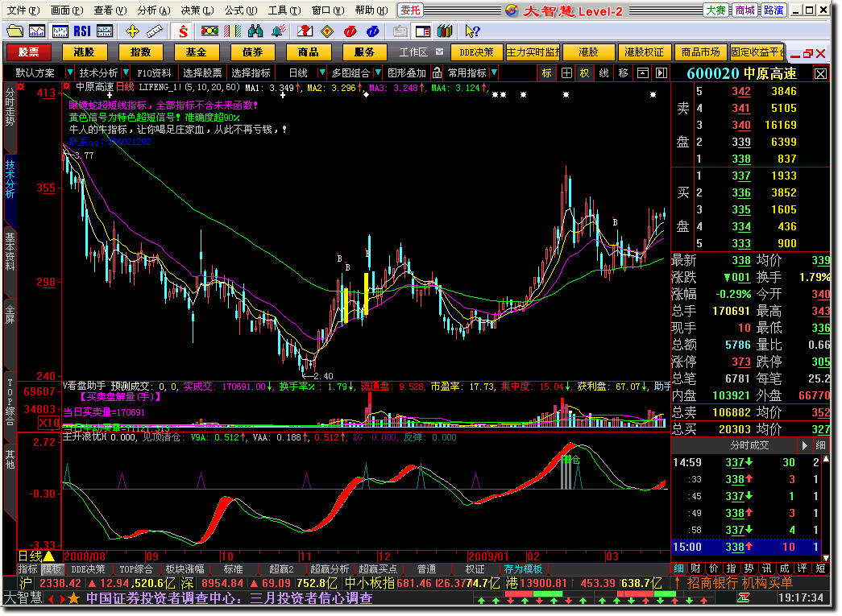Screen dimensions: 842x616
Task: Toggle the 权 ex-rights adjustment button
Action: [584, 72]
